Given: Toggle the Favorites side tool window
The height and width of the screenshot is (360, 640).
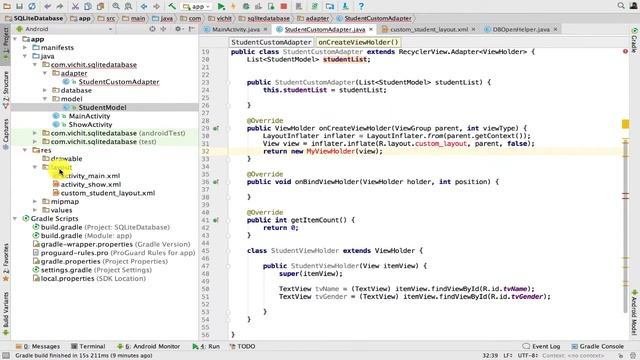Looking at the screenshot, I should pos(6,262).
